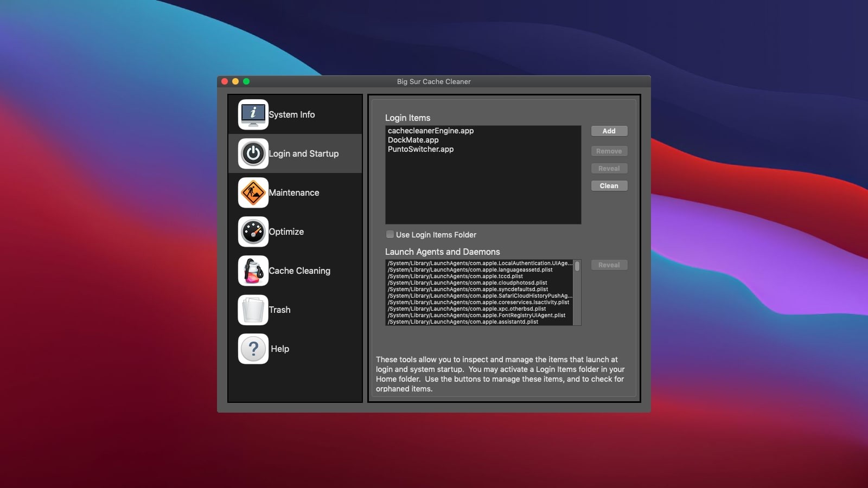Click Reveal button beside Login Items list

click(x=609, y=169)
